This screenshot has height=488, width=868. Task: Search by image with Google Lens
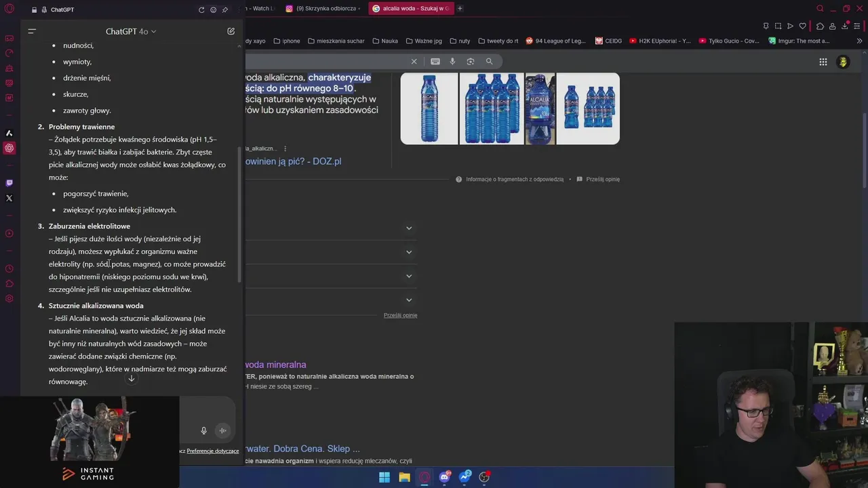point(471,61)
